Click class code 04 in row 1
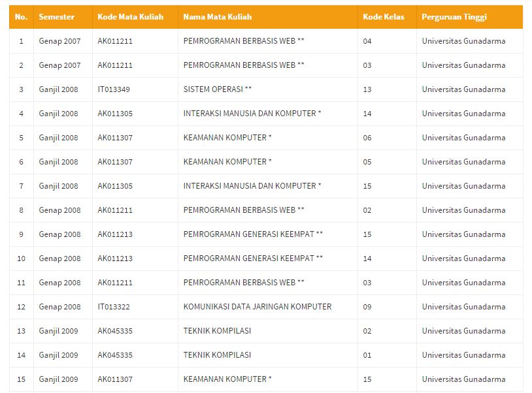532x393 pixels. tap(367, 41)
